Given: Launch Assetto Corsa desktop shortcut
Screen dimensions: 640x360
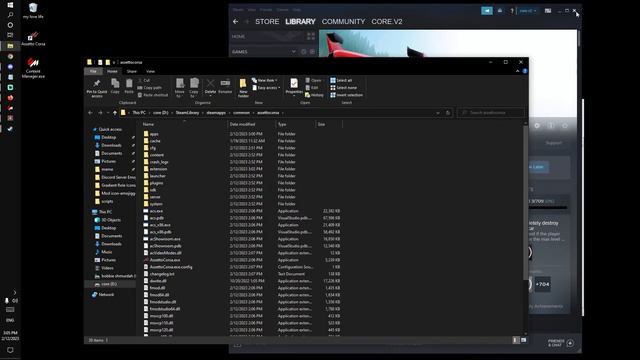Looking at the screenshot, I should (x=33, y=38).
